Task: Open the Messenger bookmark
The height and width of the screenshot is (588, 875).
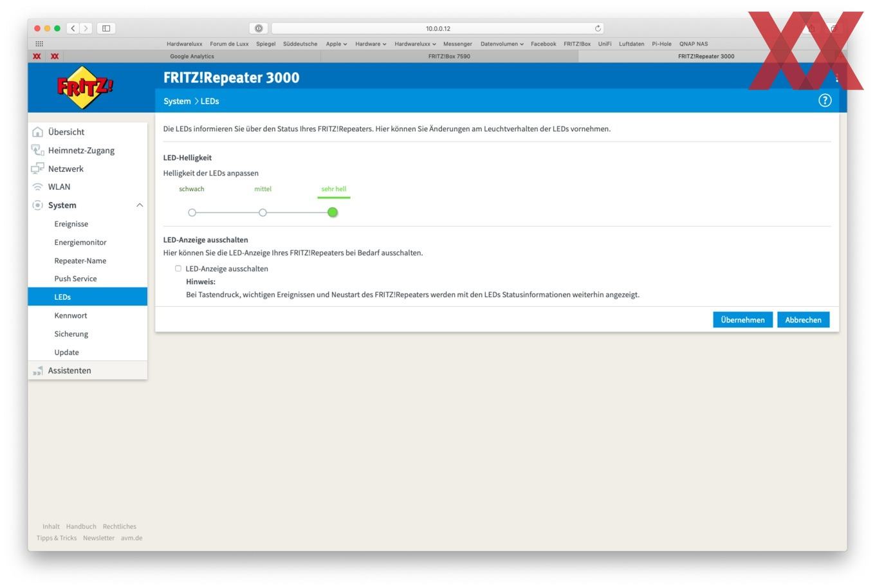Action: point(457,44)
